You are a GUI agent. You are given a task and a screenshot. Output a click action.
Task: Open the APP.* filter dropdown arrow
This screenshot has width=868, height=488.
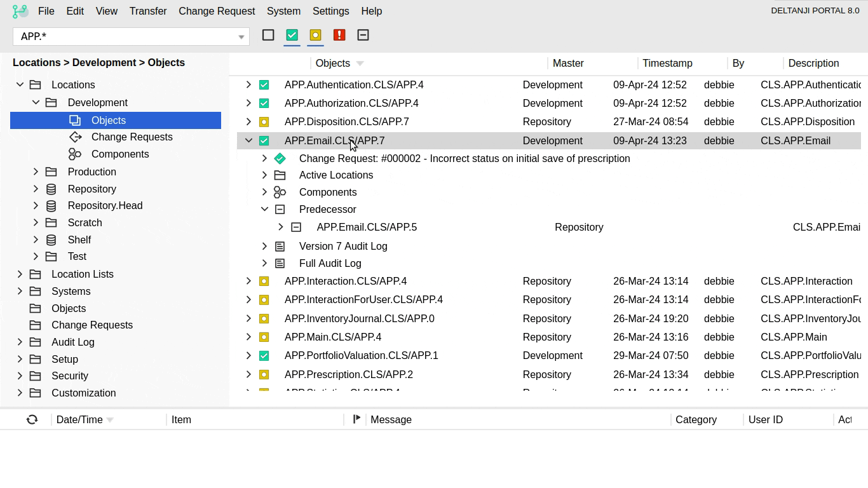[241, 37]
